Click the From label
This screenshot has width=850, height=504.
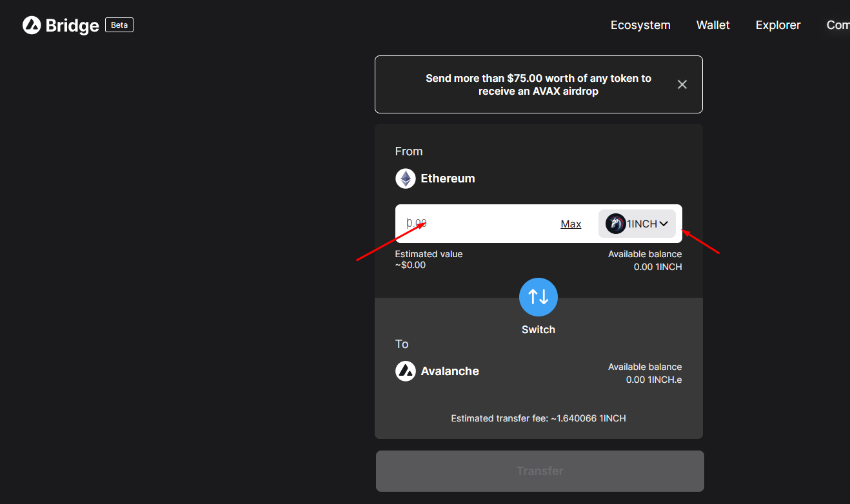409,151
